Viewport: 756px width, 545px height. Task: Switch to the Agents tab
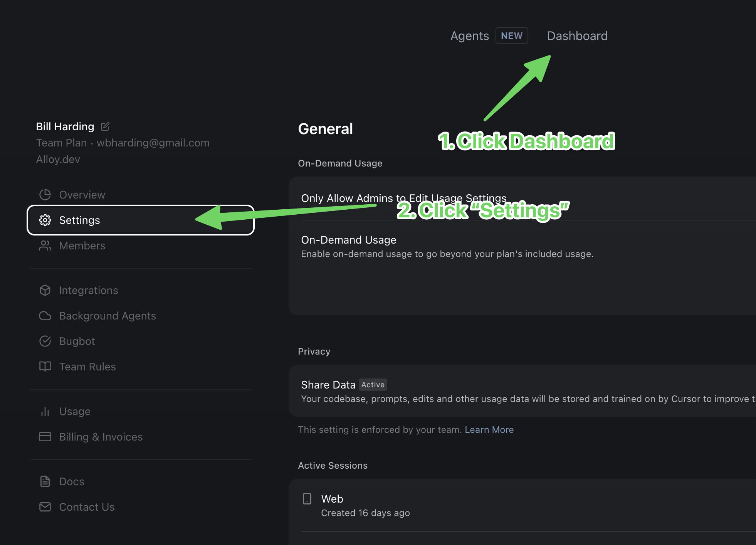[469, 36]
